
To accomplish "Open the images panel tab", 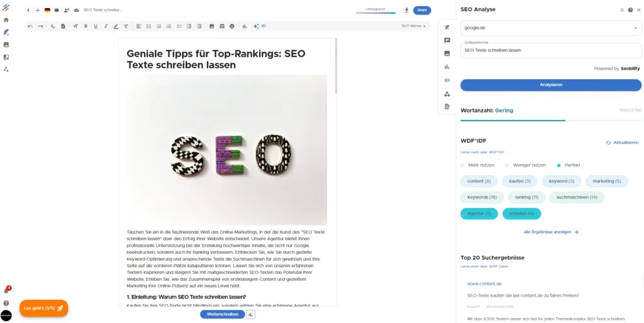I will pos(447,53).
